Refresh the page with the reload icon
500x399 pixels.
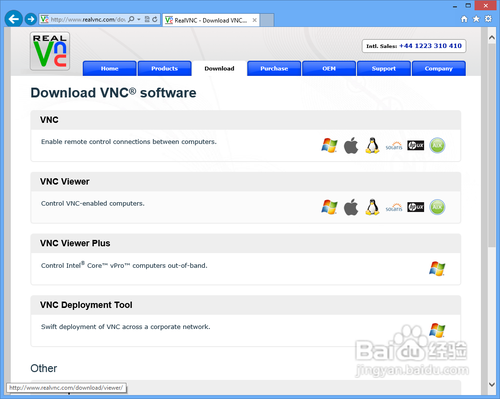155,19
